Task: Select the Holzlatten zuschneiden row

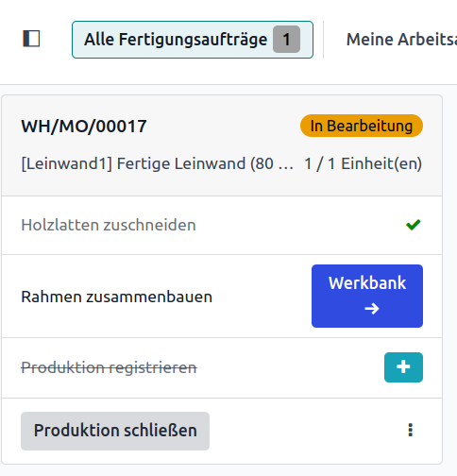Action: click(x=222, y=225)
